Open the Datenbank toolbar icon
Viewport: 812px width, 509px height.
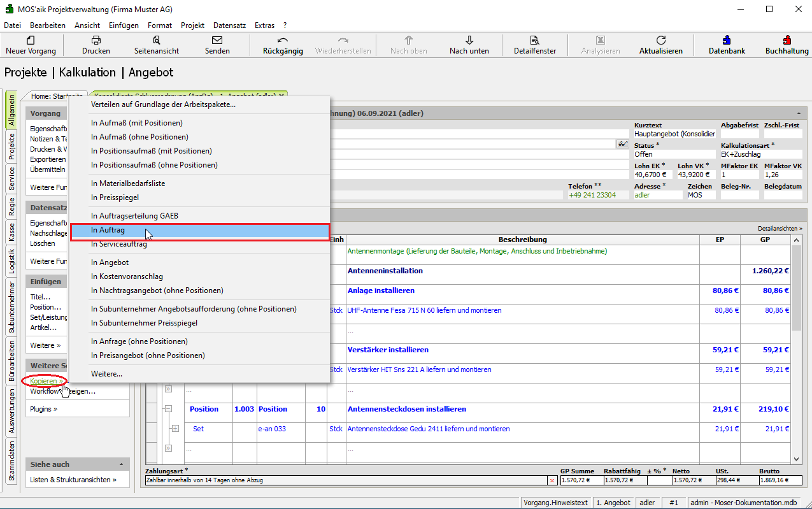click(x=727, y=40)
